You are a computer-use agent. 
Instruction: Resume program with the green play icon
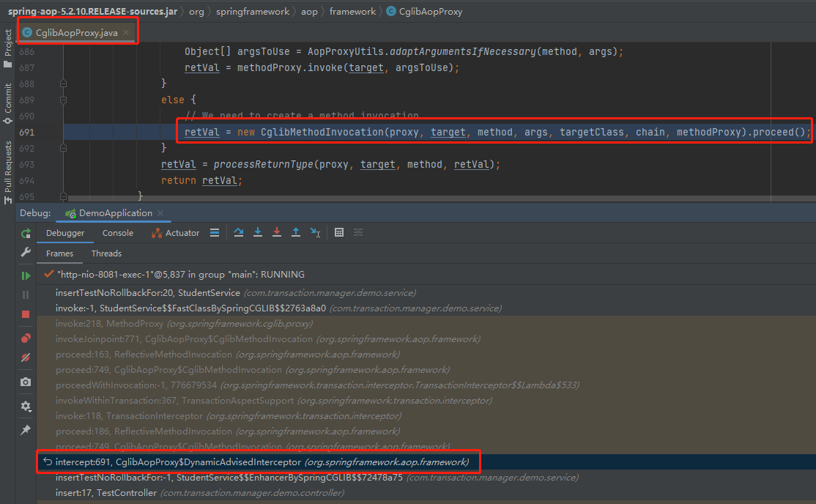[x=26, y=275]
